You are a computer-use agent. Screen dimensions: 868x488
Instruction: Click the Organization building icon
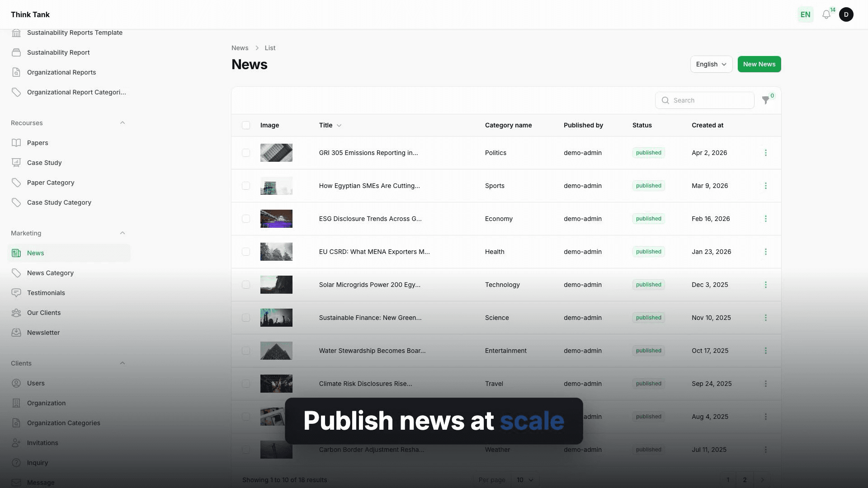pos(16,403)
